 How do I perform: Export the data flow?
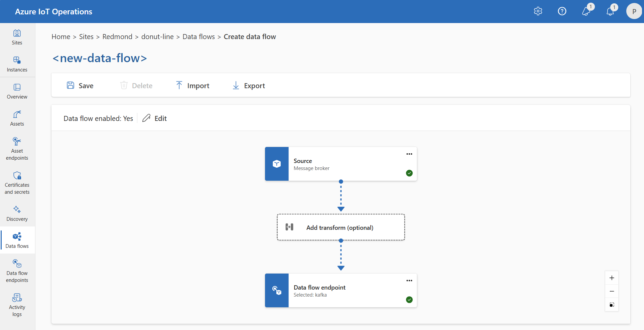pyautogui.click(x=248, y=85)
